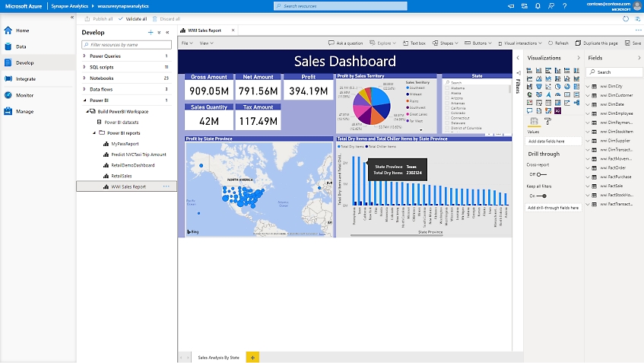The width and height of the screenshot is (644, 363).
Task: Click the Refresh icon in report toolbar
Action: point(557,43)
